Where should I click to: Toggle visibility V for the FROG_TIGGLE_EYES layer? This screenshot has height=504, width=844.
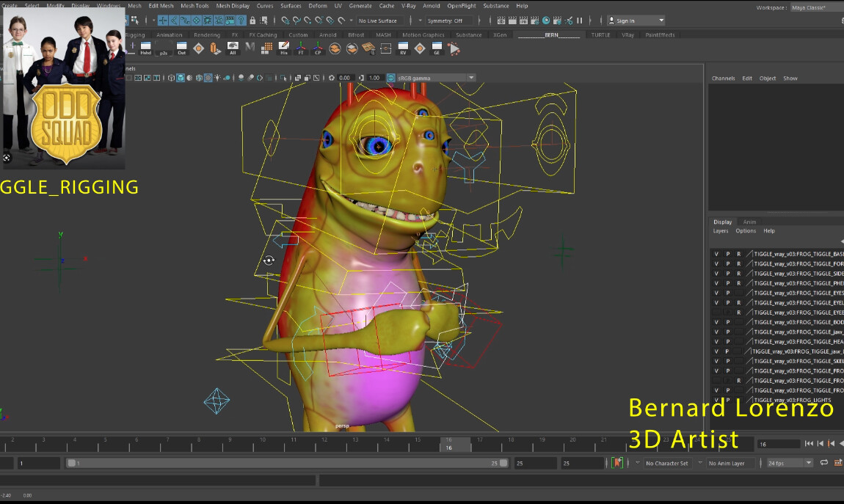pyautogui.click(x=716, y=292)
